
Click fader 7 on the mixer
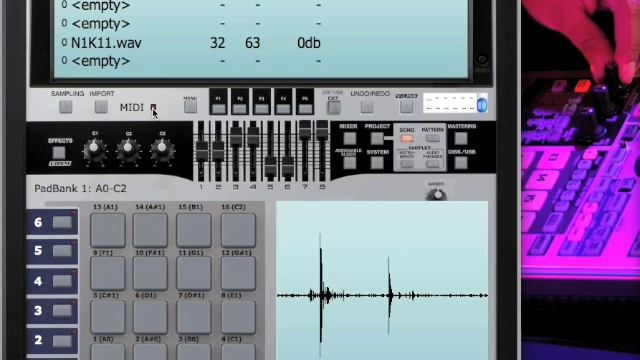(x=305, y=130)
